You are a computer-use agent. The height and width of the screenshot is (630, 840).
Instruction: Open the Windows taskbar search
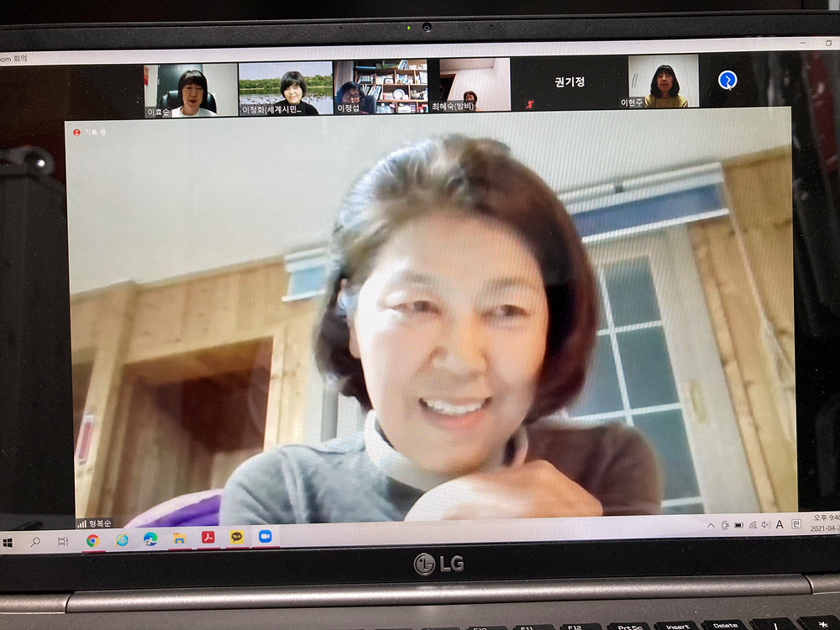point(35,543)
